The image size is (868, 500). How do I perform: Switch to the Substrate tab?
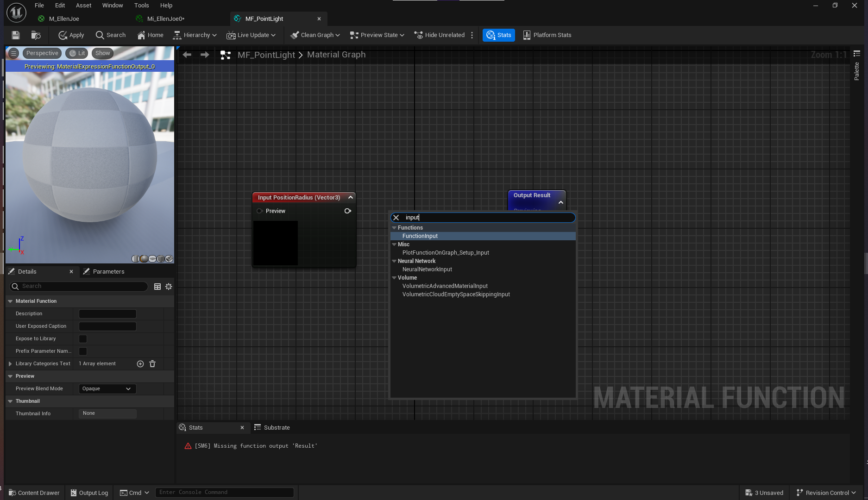coord(272,428)
